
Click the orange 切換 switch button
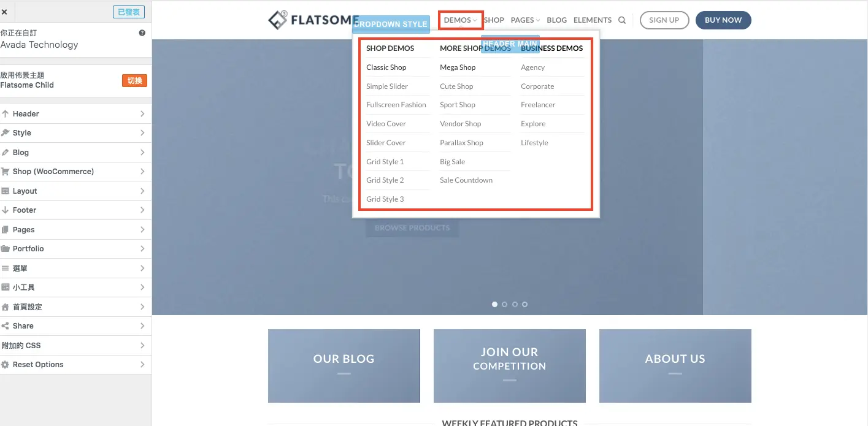[x=134, y=80]
